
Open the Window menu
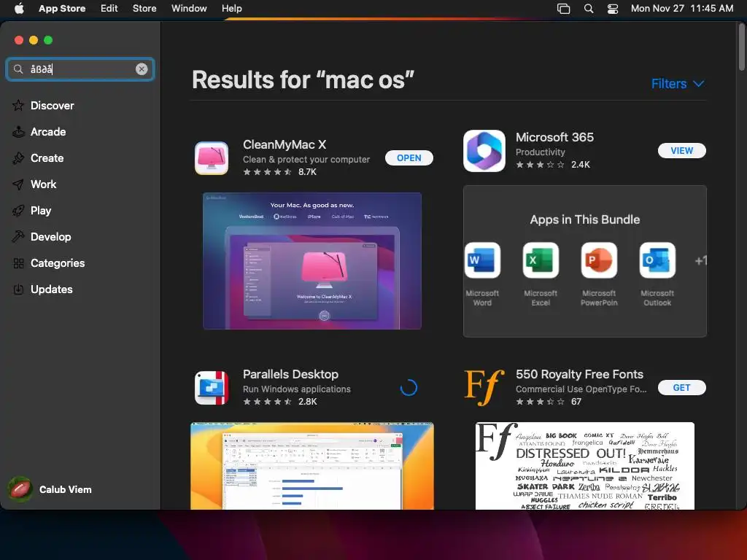click(189, 9)
